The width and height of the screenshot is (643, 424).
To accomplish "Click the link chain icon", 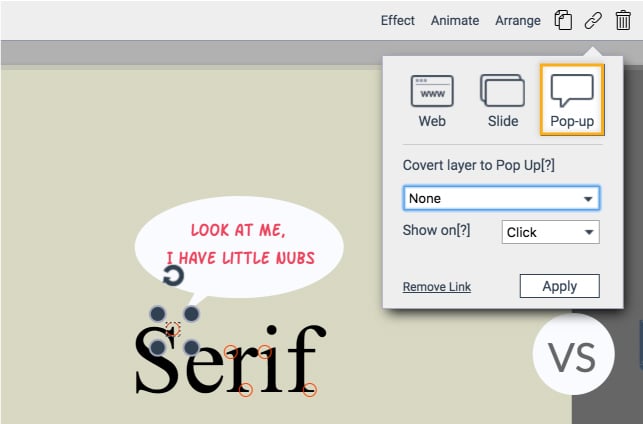I will tap(593, 20).
